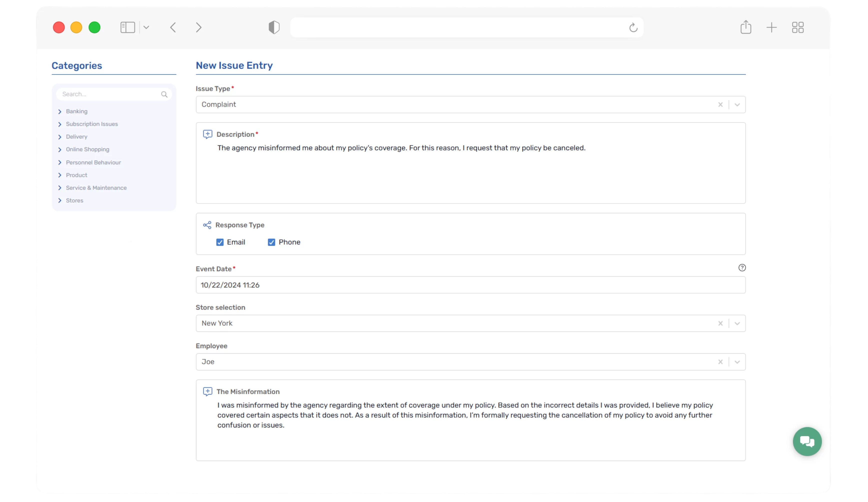Click the Issue Type Complaint combo box
This screenshot has width=868, height=502.
tap(470, 104)
